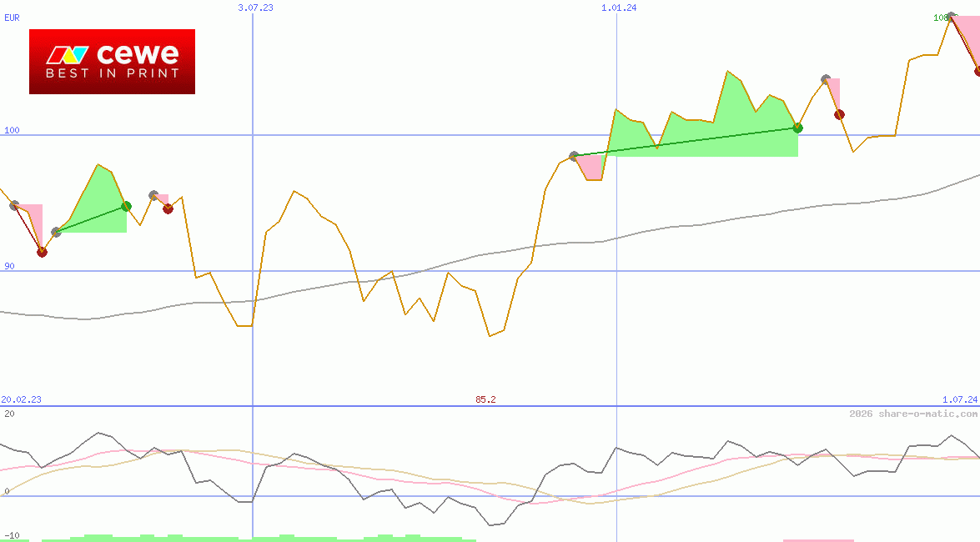980x542 pixels.
Task: Click the 1.07.24 end date label
Action: 959,399
